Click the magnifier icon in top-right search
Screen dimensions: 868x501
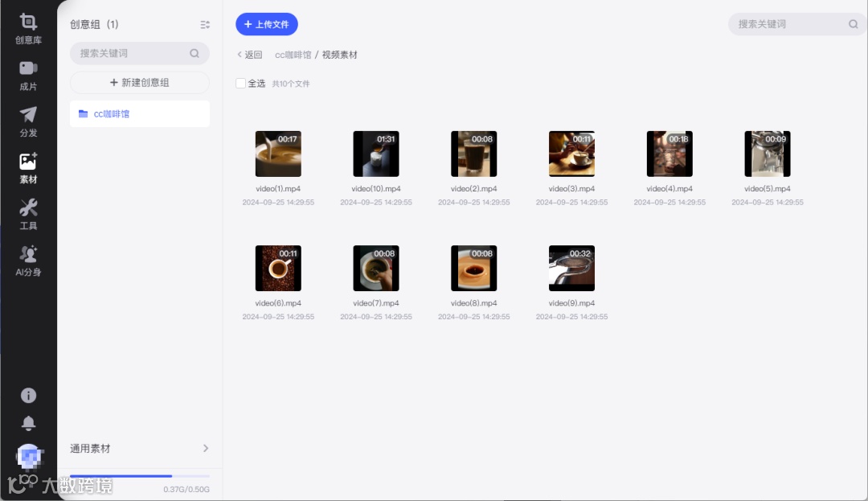pos(853,24)
